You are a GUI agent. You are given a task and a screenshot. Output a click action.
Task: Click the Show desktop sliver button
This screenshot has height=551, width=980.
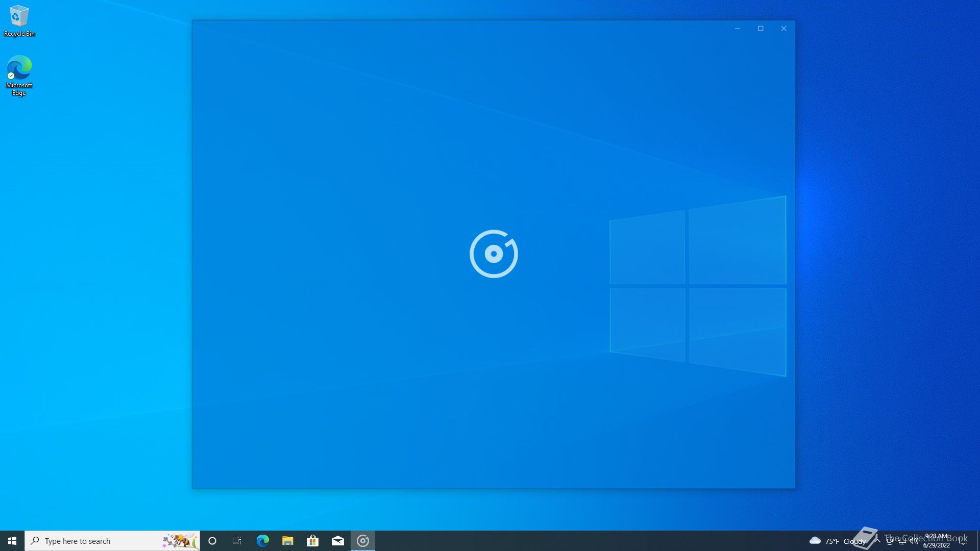pos(978,541)
